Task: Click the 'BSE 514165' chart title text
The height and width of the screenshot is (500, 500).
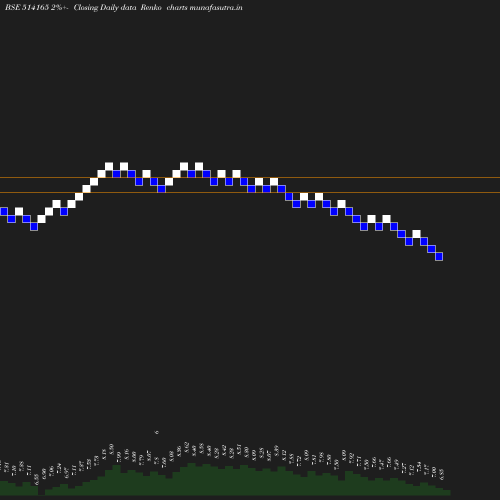Action: (x=27, y=7)
